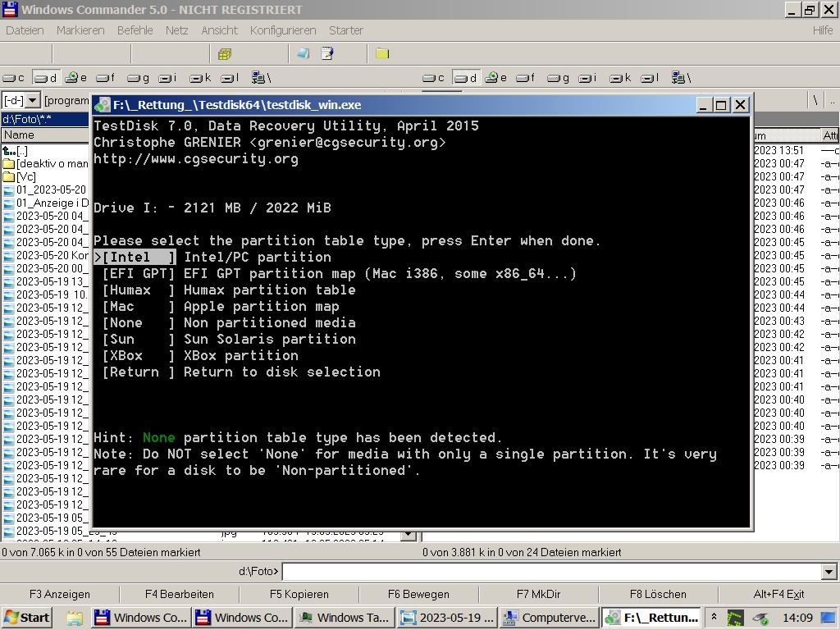Image resolution: width=840 pixels, height=630 pixels.
Task: Go to parent directory via right panel '..' button
Action: click(x=832, y=100)
